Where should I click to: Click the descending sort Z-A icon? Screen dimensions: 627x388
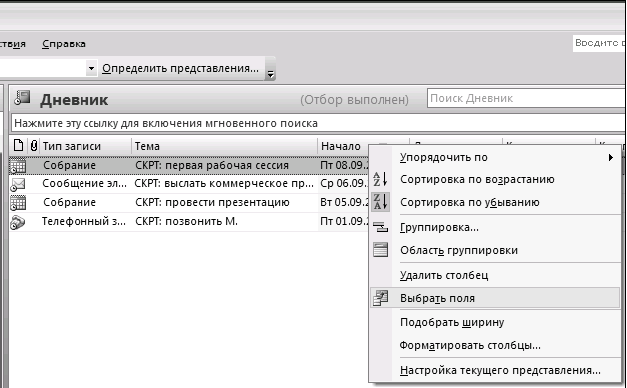click(380, 202)
